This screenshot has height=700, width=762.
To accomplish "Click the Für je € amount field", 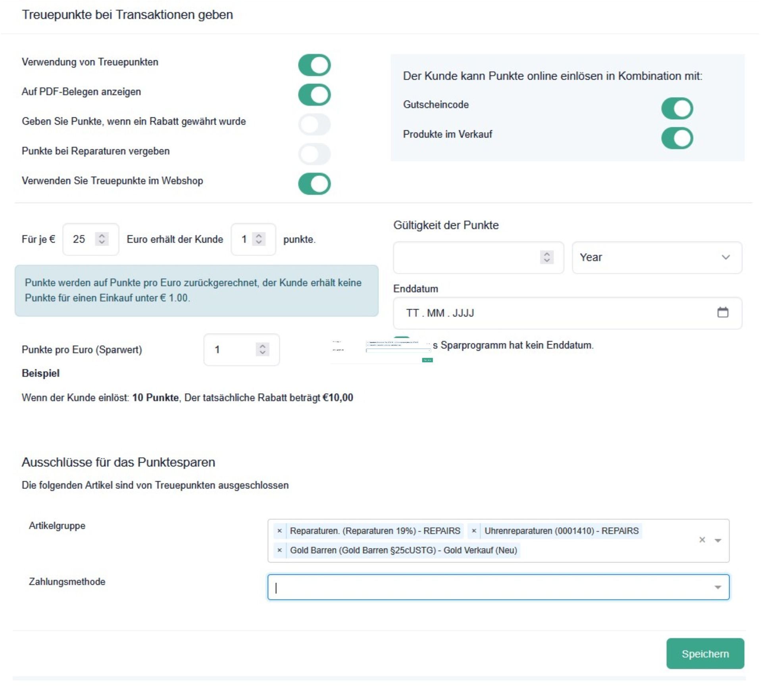I will coord(90,239).
